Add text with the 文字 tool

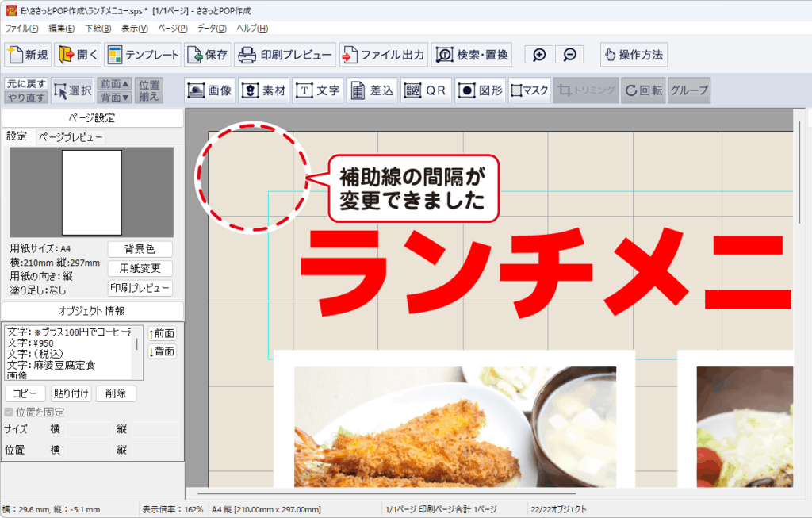318,90
